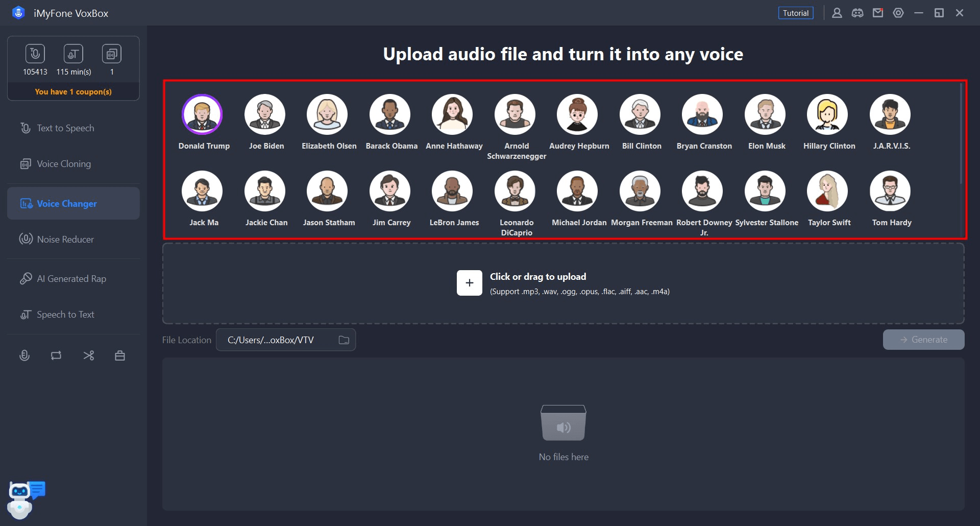Select the Donald Trump voice avatar
This screenshot has width=980, height=526.
point(202,114)
